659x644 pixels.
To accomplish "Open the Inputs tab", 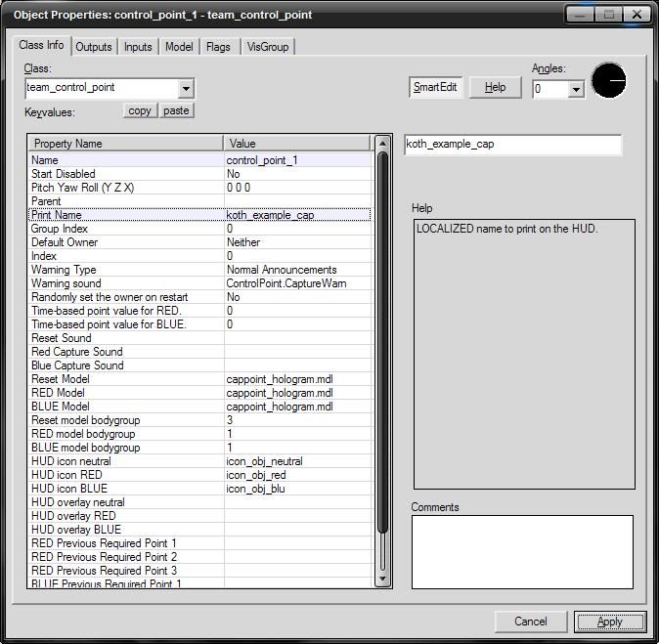I will click(x=138, y=47).
